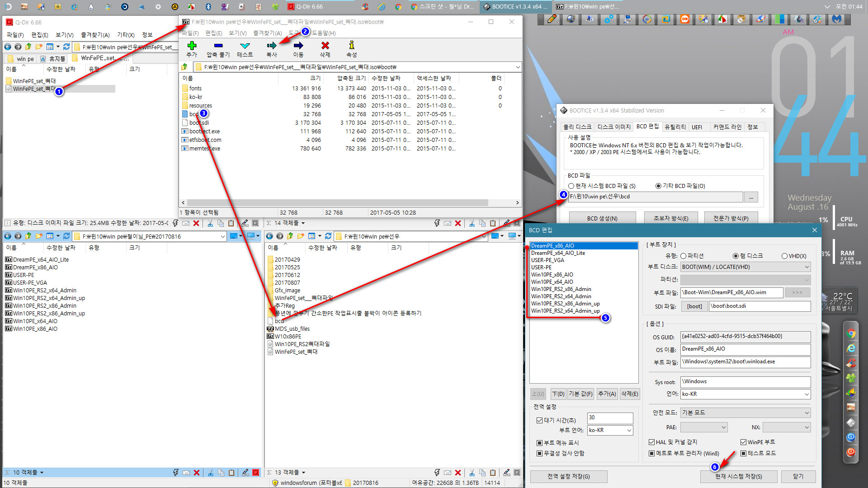Open 파일(F) menu in Q-Dir

[15, 35]
